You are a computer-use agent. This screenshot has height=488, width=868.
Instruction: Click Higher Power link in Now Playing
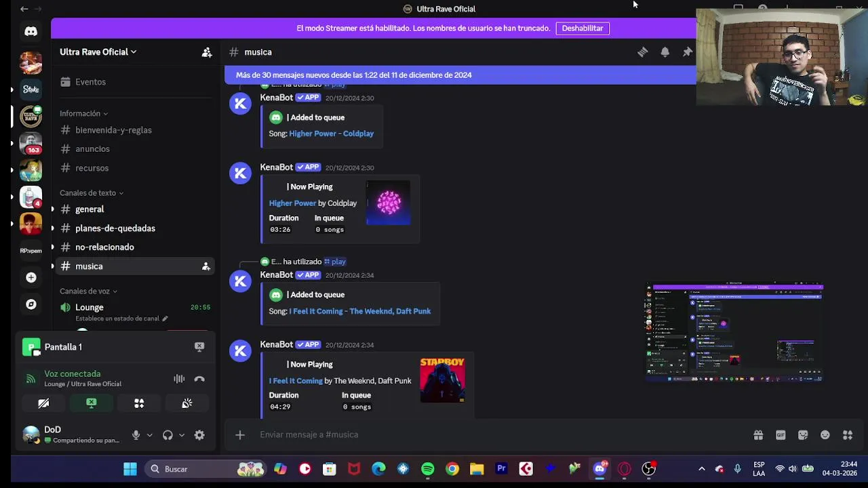[x=293, y=203]
